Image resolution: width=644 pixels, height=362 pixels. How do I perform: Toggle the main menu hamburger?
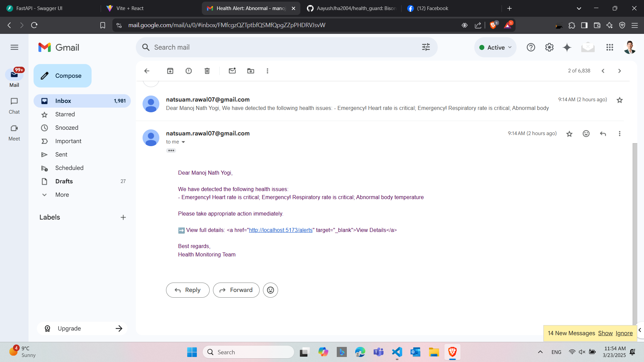14,47
